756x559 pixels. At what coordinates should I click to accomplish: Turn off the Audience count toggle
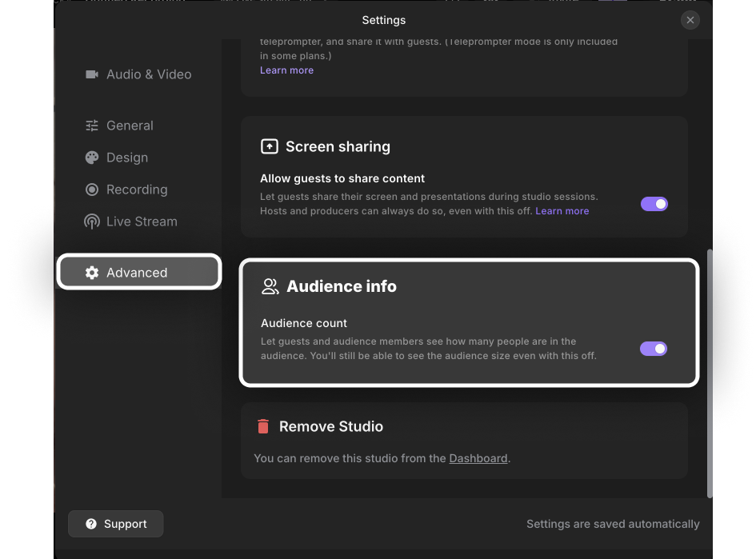click(x=653, y=349)
